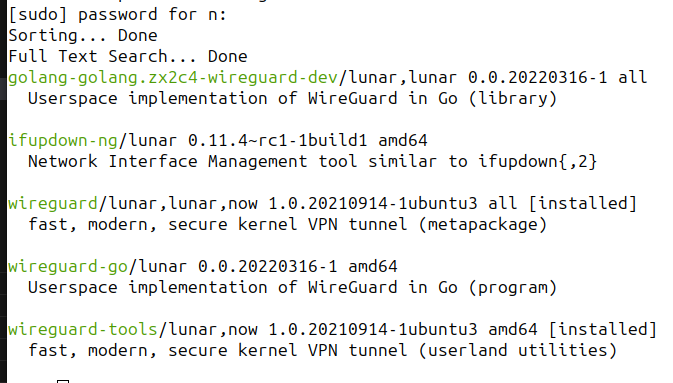Click the '(program)' word in wireguard-go description
Image resolution: width=673 pixels, height=383 pixels.
513,288
